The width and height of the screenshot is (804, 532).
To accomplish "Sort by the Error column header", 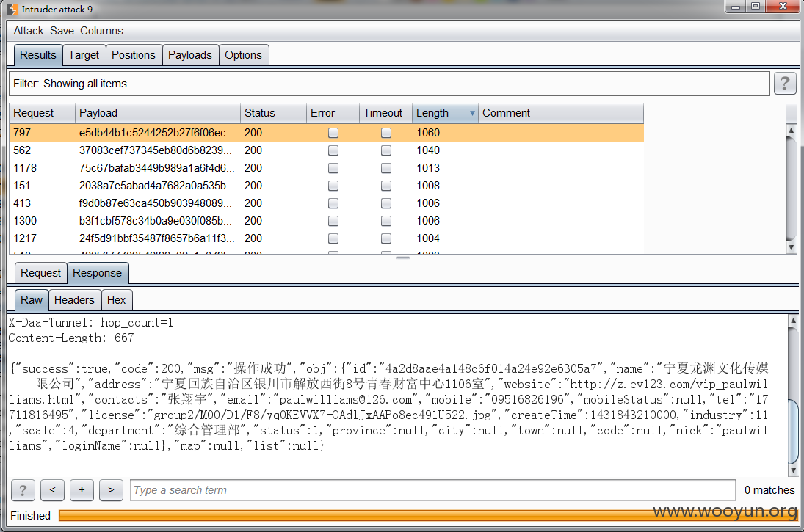I will pyautogui.click(x=333, y=113).
